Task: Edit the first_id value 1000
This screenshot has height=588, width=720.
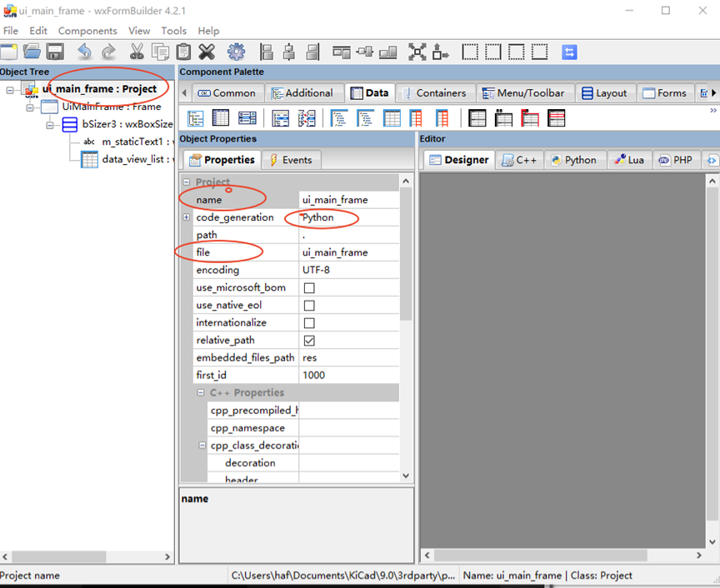Action: (x=349, y=375)
